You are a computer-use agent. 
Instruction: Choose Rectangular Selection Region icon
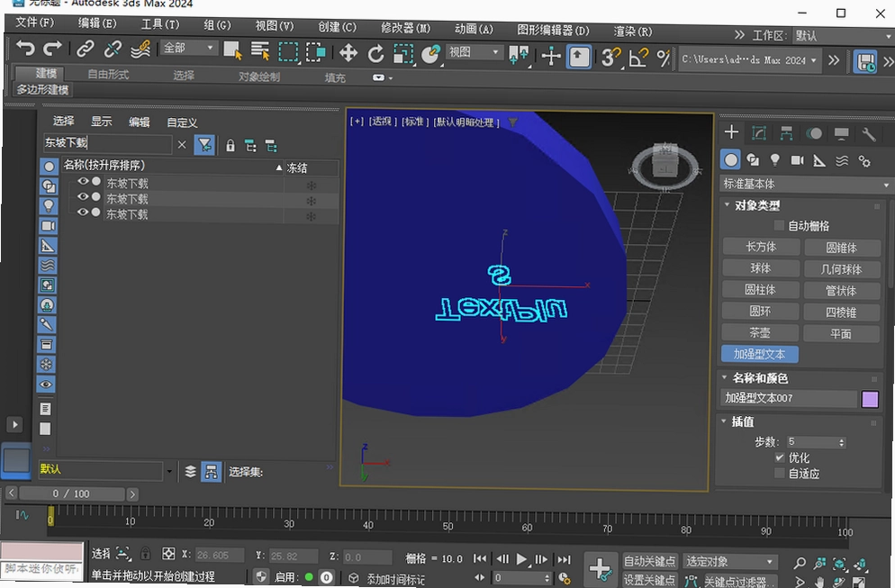click(x=288, y=52)
